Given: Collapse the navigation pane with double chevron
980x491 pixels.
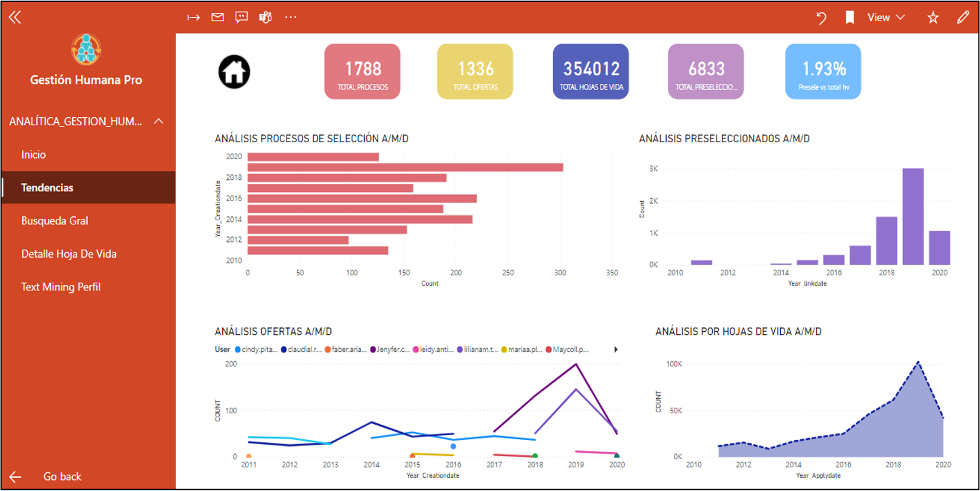Looking at the screenshot, I should 15,17.
